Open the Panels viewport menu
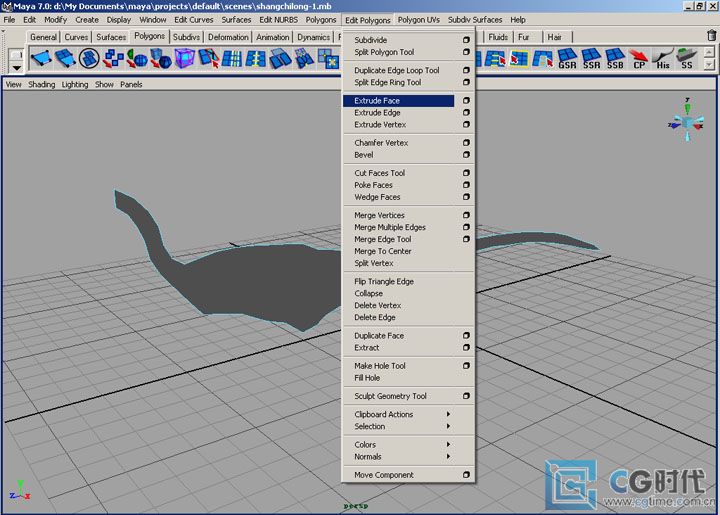The height and width of the screenshot is (515, 720). (x=131, y=84)
